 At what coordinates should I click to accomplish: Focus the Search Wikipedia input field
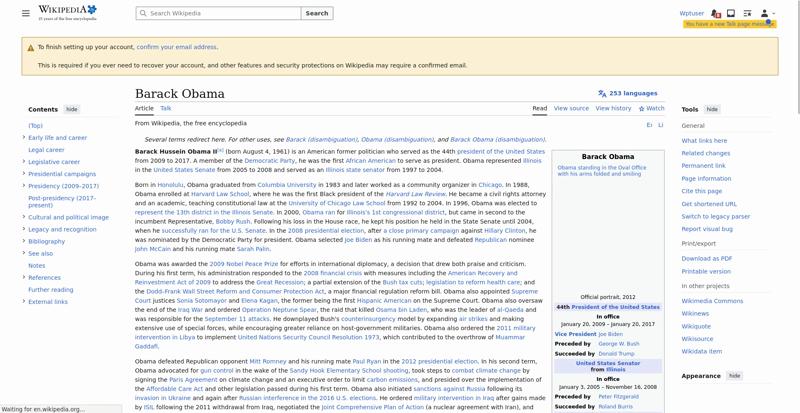pyautogui.click(x=218, y=13)
